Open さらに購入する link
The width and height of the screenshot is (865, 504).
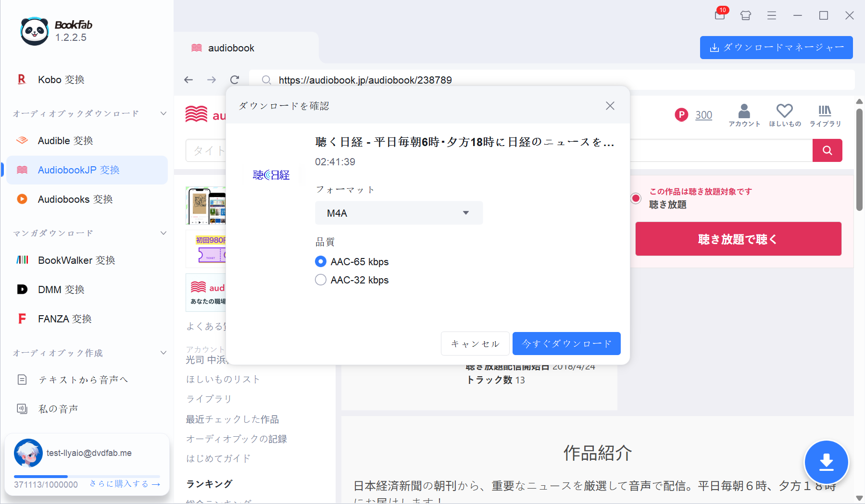124,483
